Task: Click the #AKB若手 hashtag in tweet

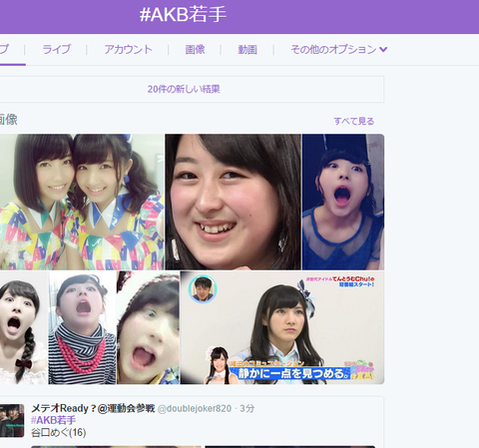Action: (x=53, y=420)
